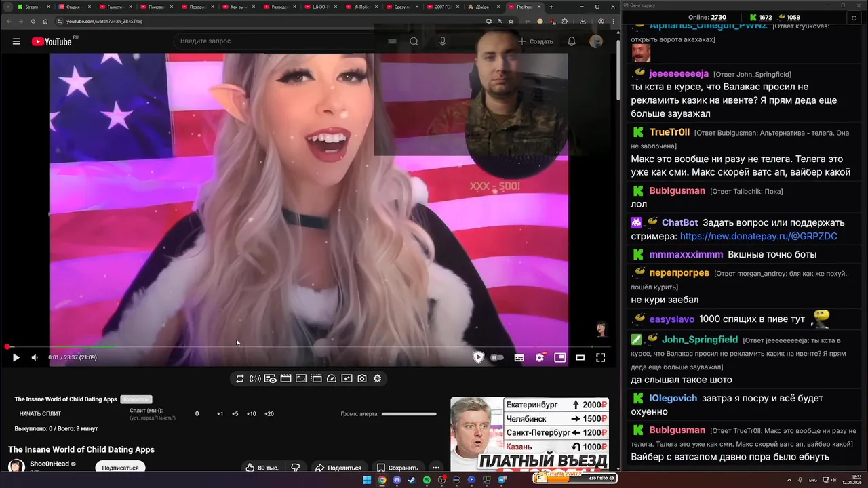
Task: Like the video with 80 тыс. likes
Action: (263, 468)
